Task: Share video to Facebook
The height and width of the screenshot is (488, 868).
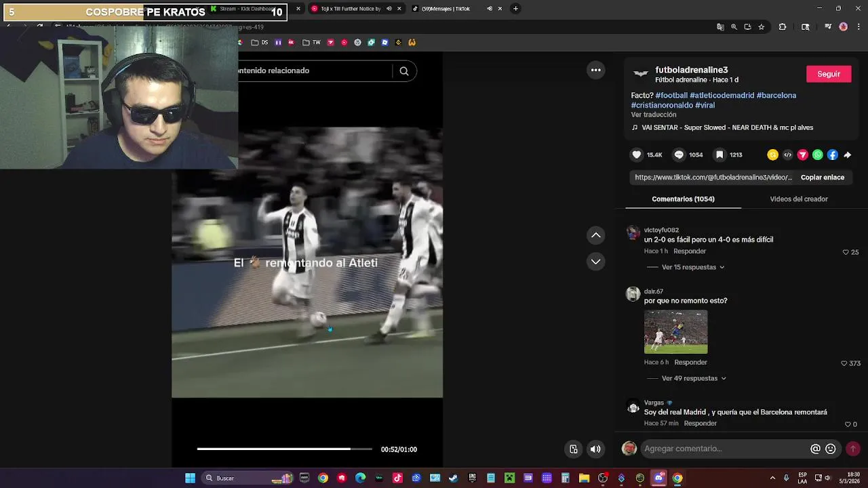Action: coord(832,155)
